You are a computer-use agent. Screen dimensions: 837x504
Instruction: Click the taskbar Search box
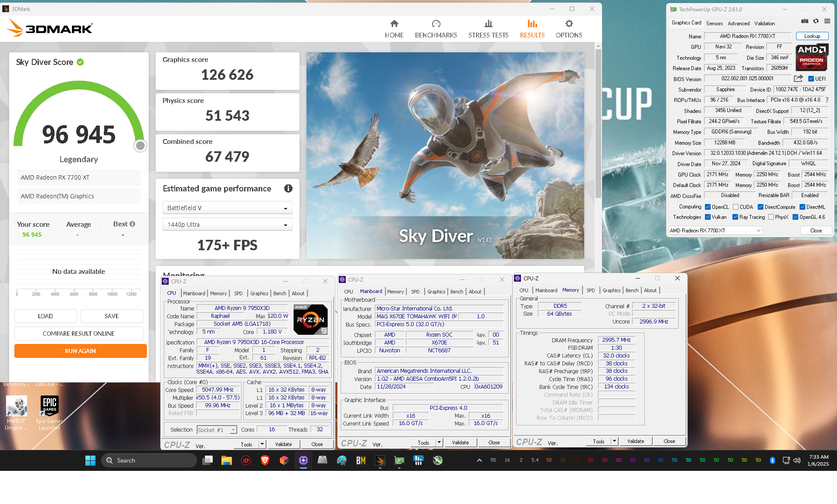click(149, 460)
